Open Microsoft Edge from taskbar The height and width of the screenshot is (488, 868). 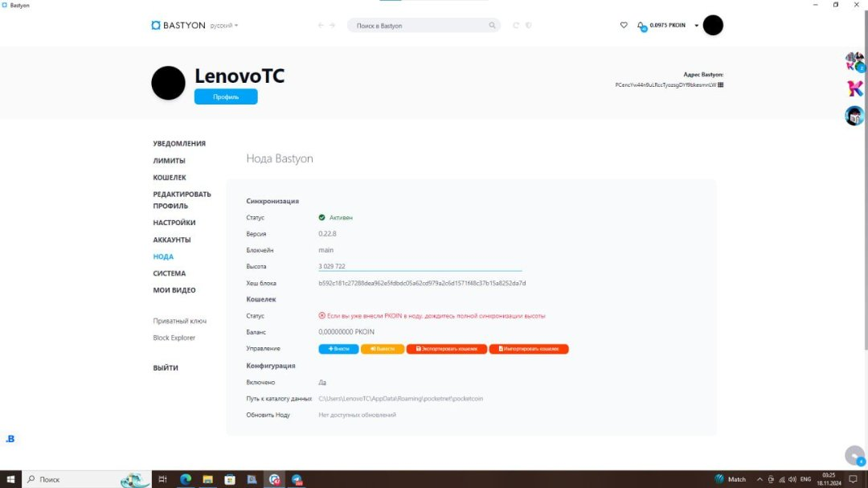(x=186, y=479)
